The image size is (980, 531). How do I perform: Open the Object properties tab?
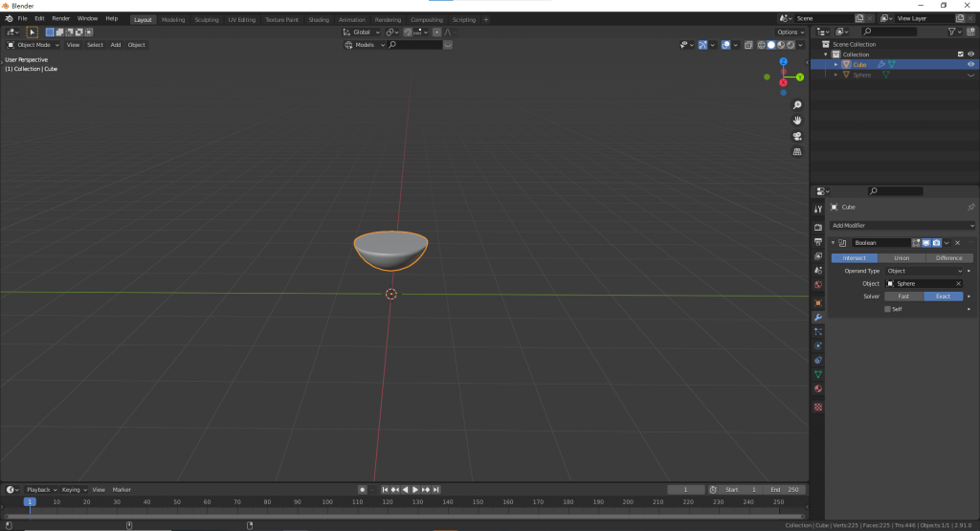tap(818, 303)
